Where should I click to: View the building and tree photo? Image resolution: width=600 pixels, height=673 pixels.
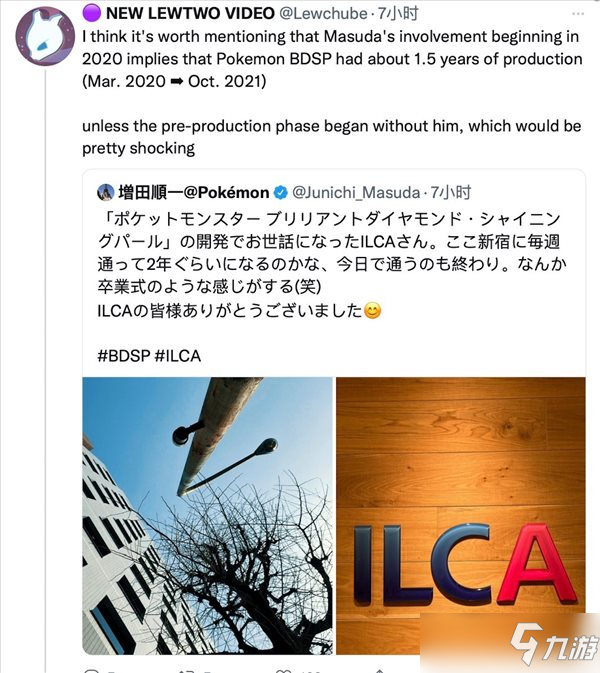pos(207,516)
